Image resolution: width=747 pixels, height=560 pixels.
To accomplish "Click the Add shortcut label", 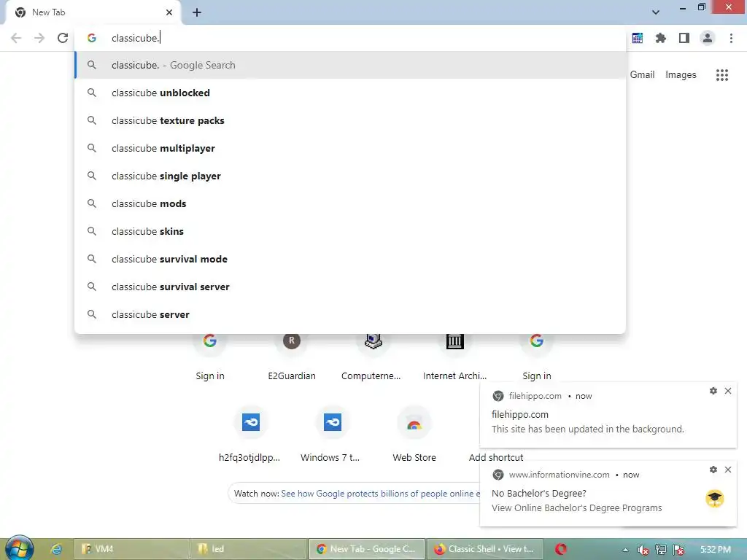I will click(x=496, y=458).
